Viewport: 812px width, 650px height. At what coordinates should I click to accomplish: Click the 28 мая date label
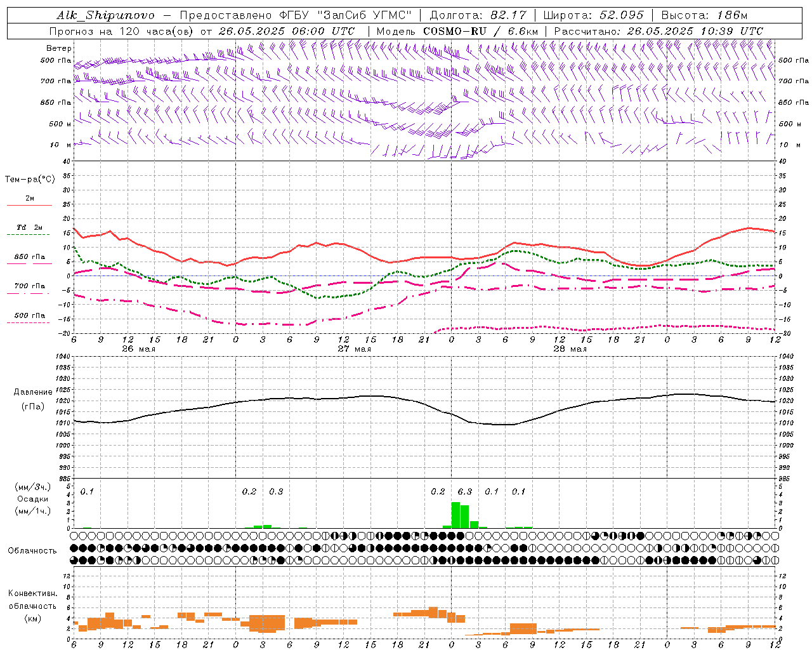click(570, 349)
